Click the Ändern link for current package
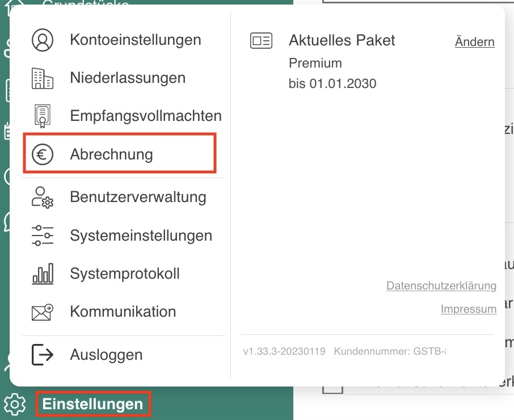This screenshot has height=420, width=514. tap(475, 42)
